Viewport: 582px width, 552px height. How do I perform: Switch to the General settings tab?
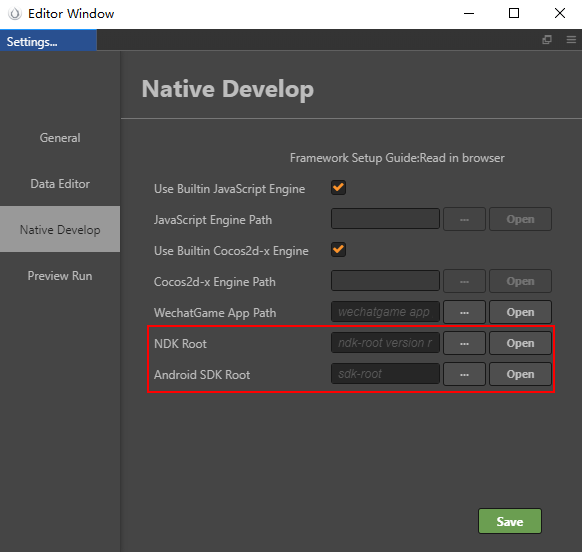[x=60, y=138]
